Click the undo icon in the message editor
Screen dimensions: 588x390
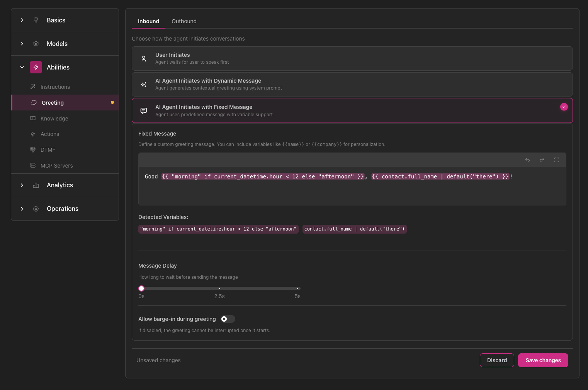[x=527, y=159]
